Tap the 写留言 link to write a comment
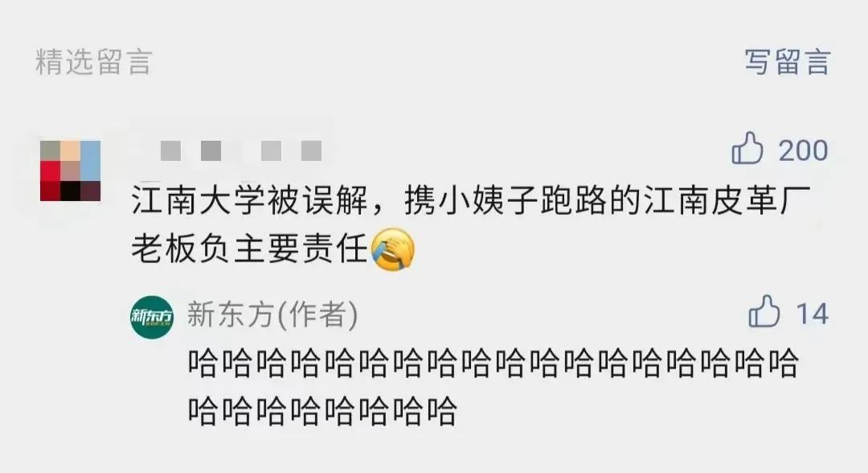Screen dimensions: 868x473 [x=787, y=61]
